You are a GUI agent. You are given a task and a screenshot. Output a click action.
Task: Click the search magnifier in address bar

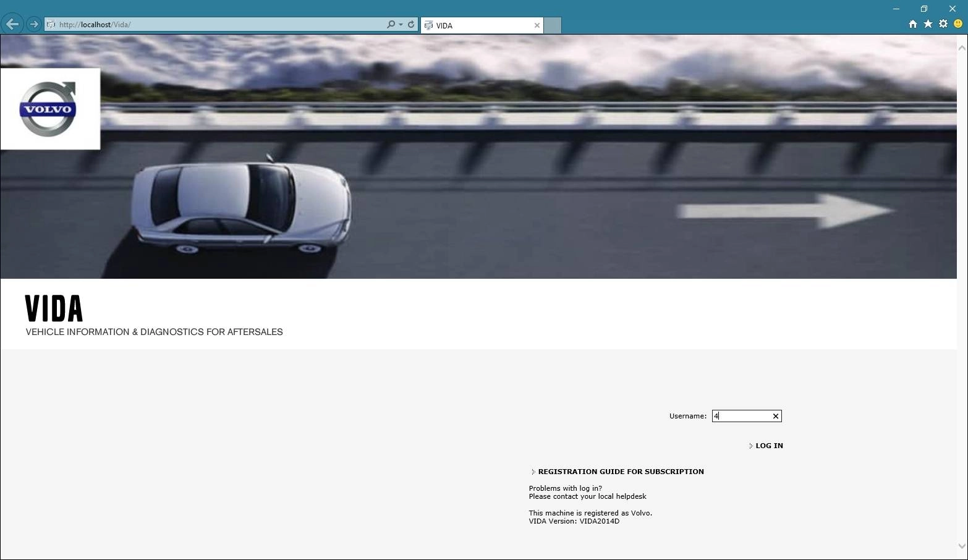tap(391, 25)
